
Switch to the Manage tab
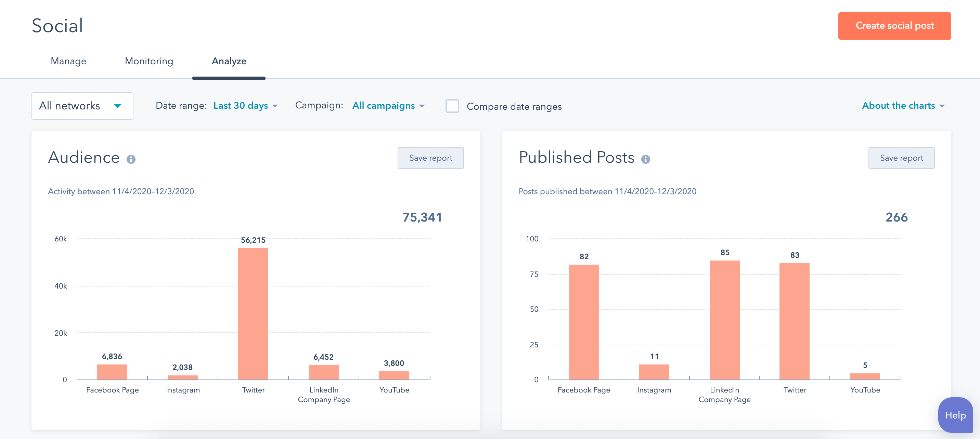68,61
